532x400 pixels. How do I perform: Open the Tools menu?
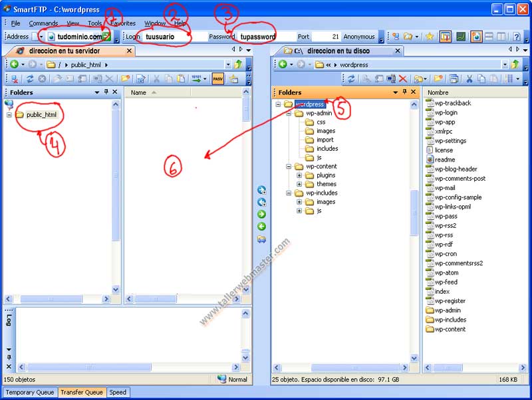click(94, 23)
